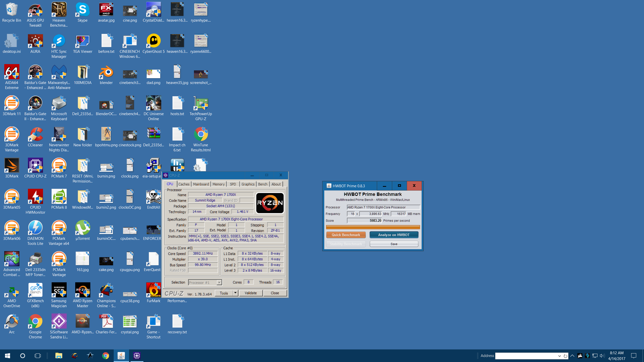Click the HWBOT frequency MHz field
The height and width of the screenshot is (362, 644).
(371, 214)
